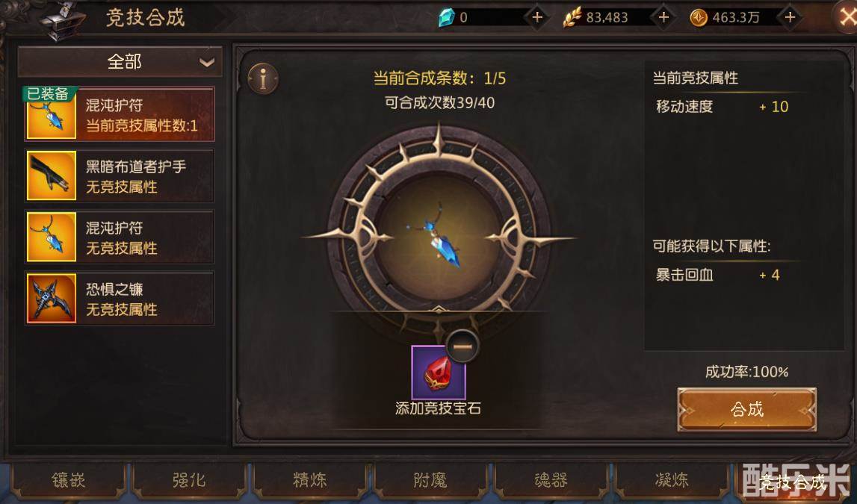Expand the 全部 filter dropdown

pos(120,62)
